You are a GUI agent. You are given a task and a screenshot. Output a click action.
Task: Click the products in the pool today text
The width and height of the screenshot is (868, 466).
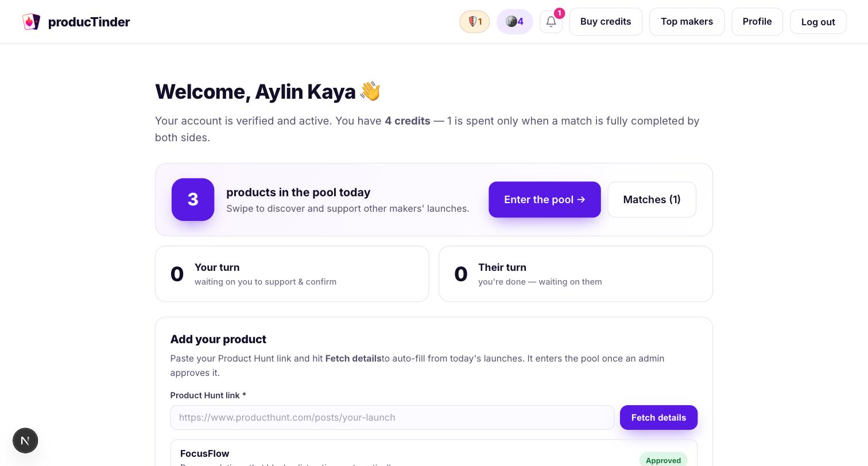(299, 192)
